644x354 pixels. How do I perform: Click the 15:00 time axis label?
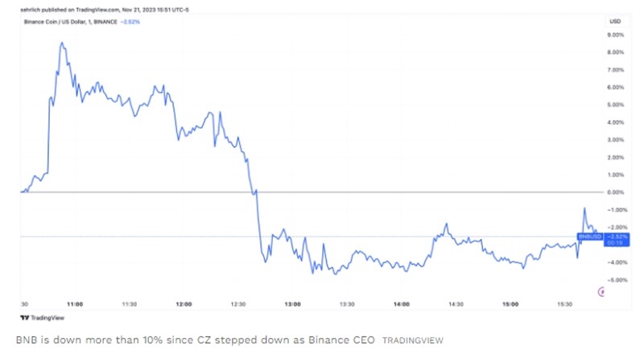pyautogui.click(x=511, y=304)
